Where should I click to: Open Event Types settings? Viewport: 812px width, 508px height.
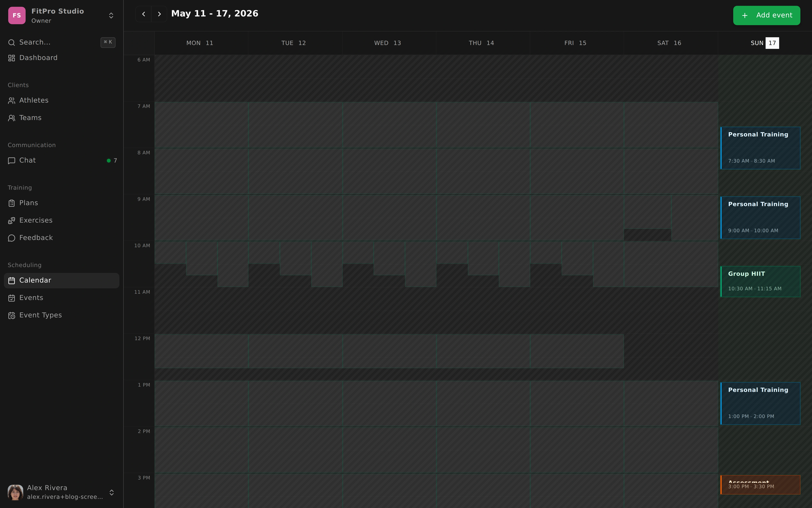[x=62, y=315]
